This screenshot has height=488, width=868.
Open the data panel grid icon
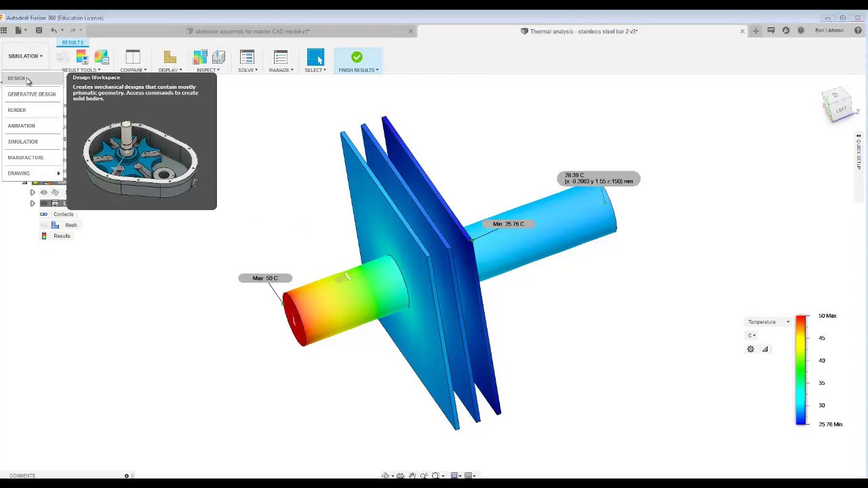[x=4, y=30]
